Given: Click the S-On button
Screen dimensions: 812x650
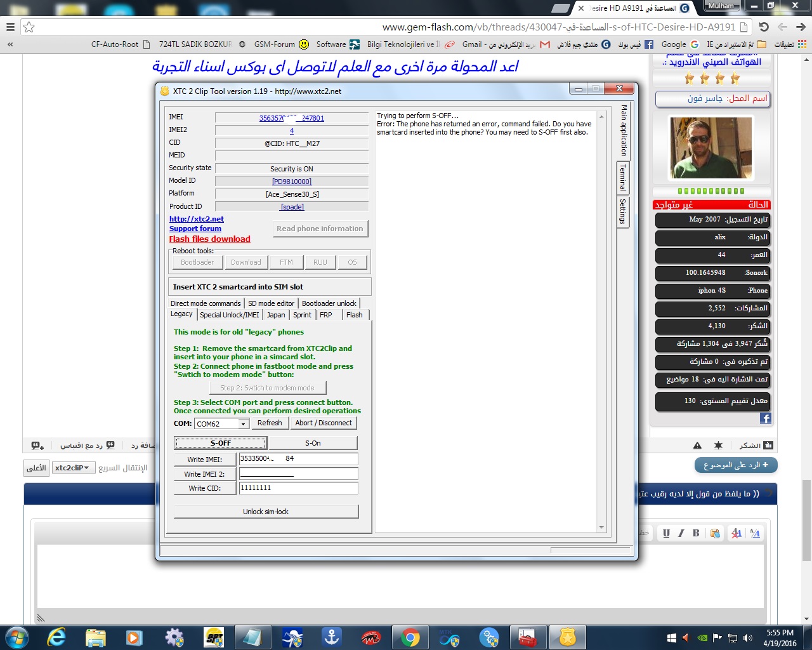Looking at the screenshot, I should click(313, 443).
